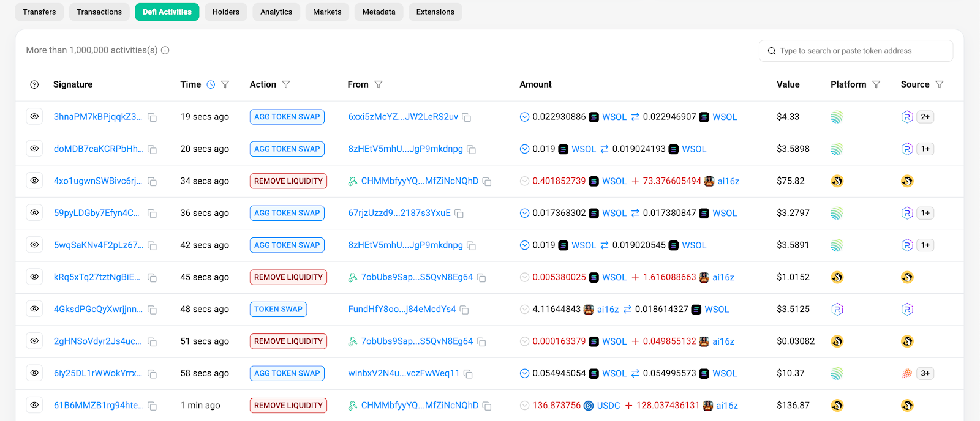Open the Transactions tab
This screenshot has height=421, width=980.
(x=99, y=12)
